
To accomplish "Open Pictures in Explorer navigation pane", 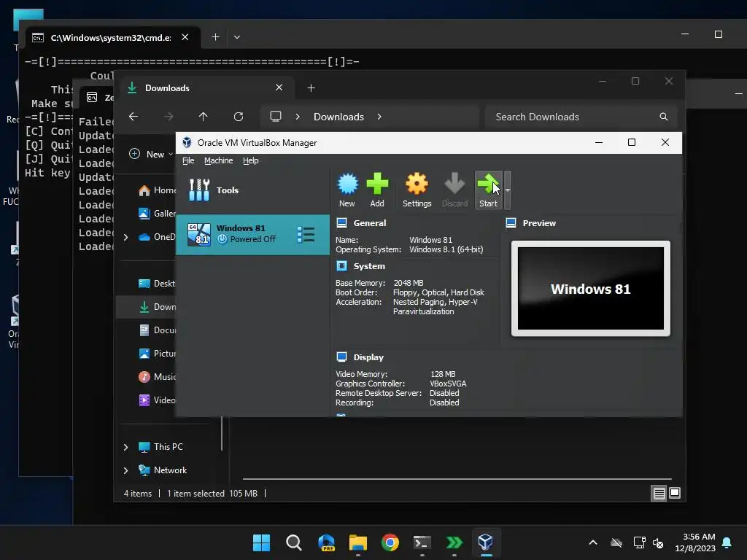I will (158, 354).
